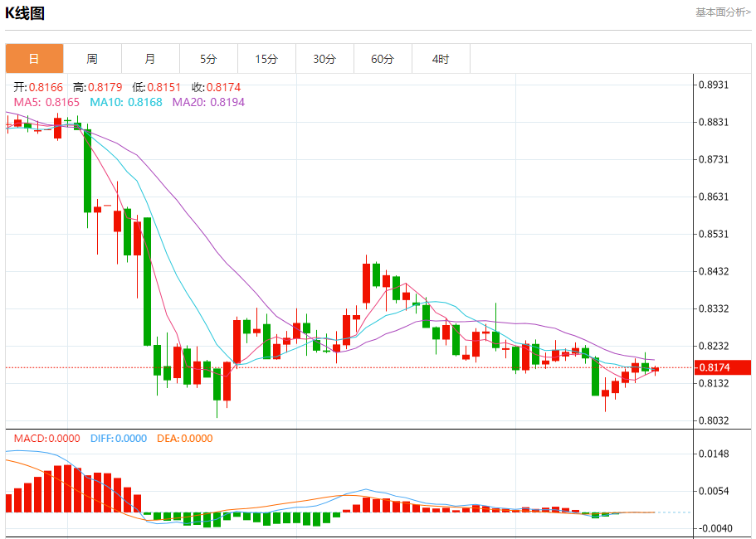Image resolution: width=756 pixels, height=539 pixels.
Task: Click the 0.8631 price axis label
Action: coord(714,197)
